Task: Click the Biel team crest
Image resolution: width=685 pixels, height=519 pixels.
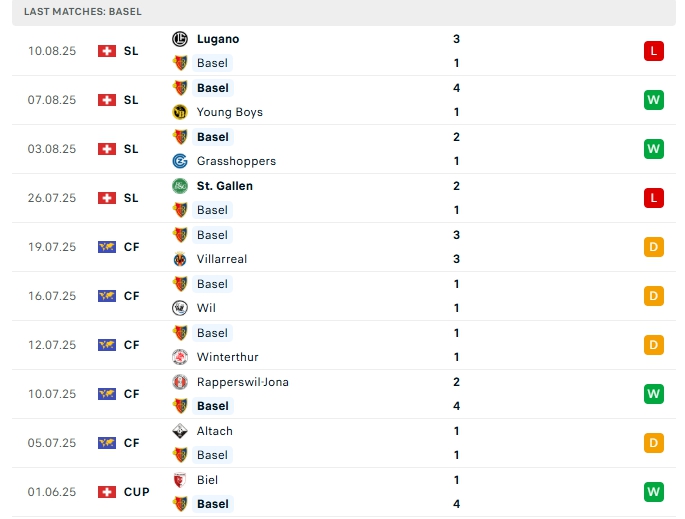Action: click(180, 480)
